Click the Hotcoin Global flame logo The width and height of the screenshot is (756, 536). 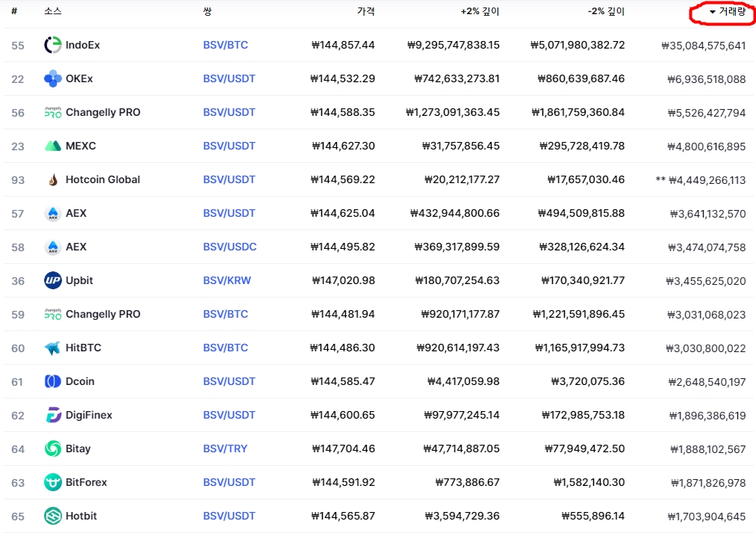[x=53, y=180]
